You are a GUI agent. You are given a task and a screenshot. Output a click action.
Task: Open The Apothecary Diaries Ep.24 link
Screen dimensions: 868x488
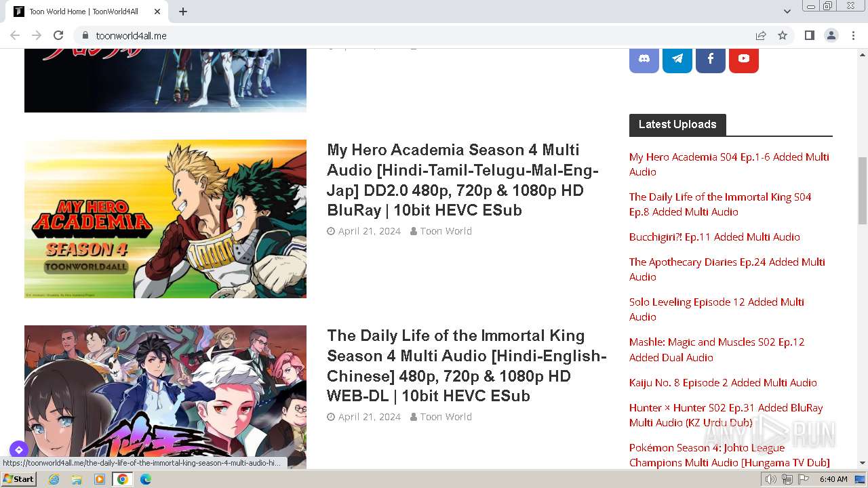(x=727, y=269)
